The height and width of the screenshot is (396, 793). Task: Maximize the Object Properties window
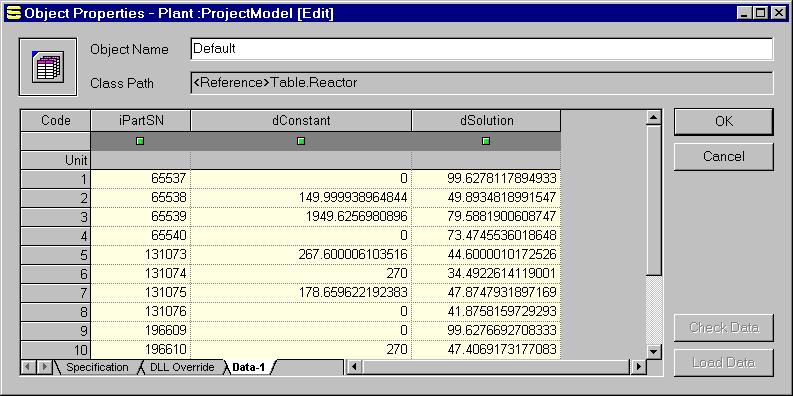point(760,13)
